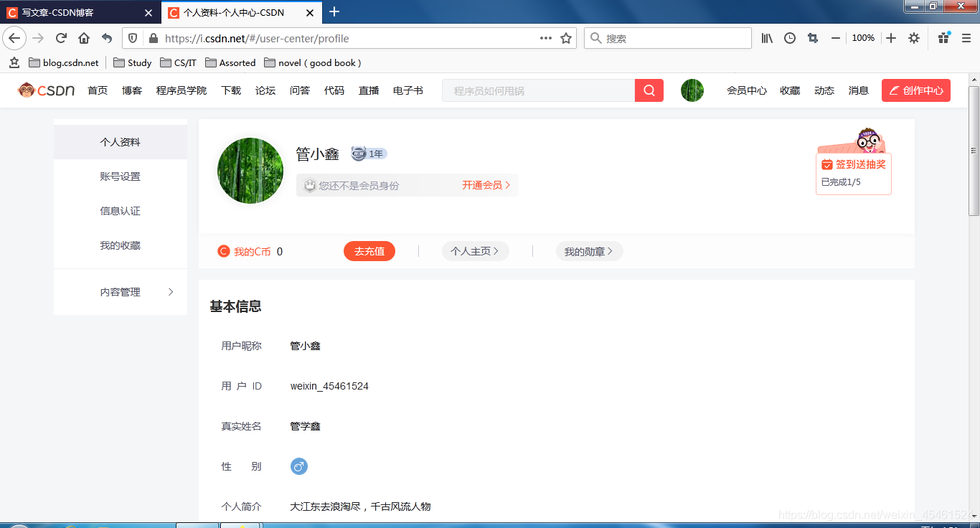Click 收藏 link in the header
The height and width of the screenshot is (528, 980).
point(790,90)
